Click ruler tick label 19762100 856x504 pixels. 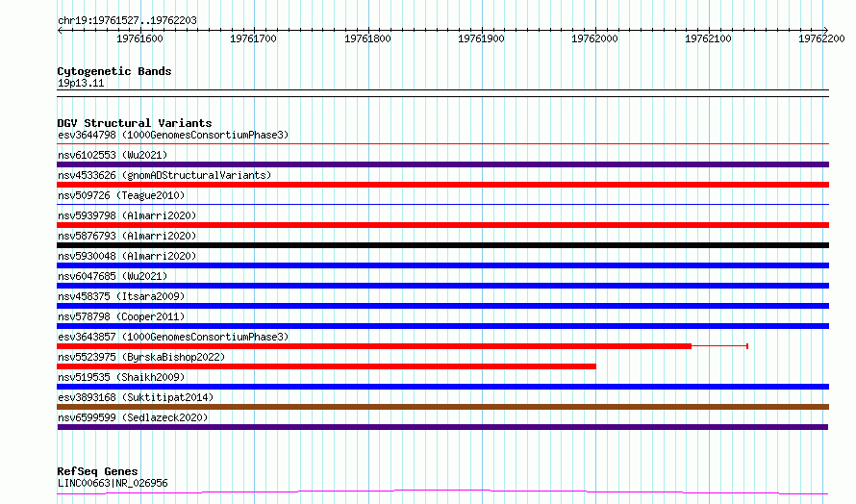(x=708, y=38)
